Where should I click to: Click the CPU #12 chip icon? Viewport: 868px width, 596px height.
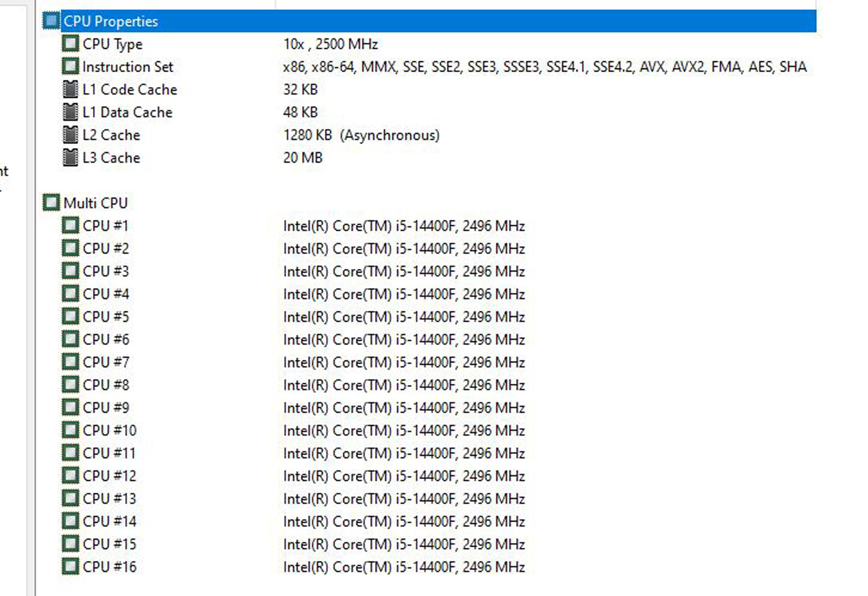coord(71,476)
